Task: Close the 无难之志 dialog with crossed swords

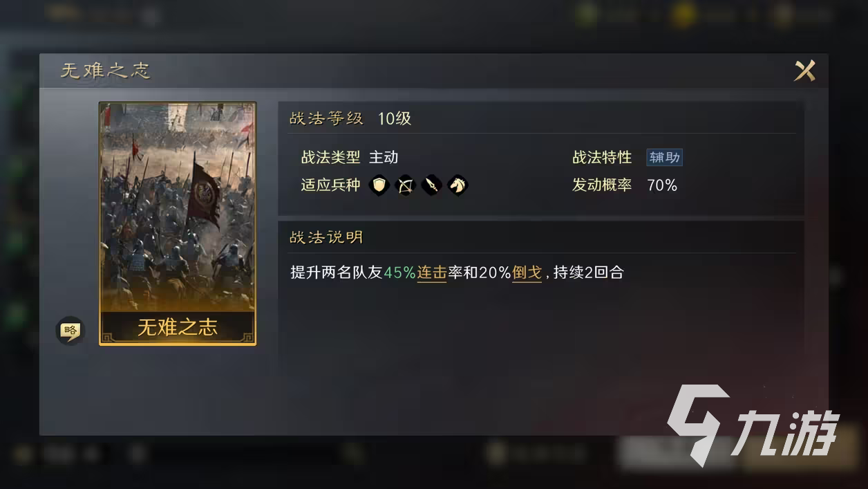Action: 804,71
